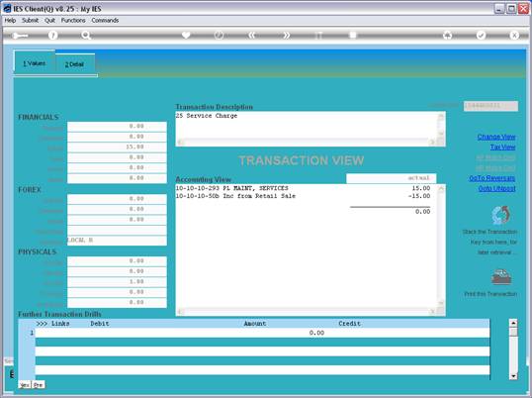Click the heart favorites toolbar icon

(x=186, y=35)
